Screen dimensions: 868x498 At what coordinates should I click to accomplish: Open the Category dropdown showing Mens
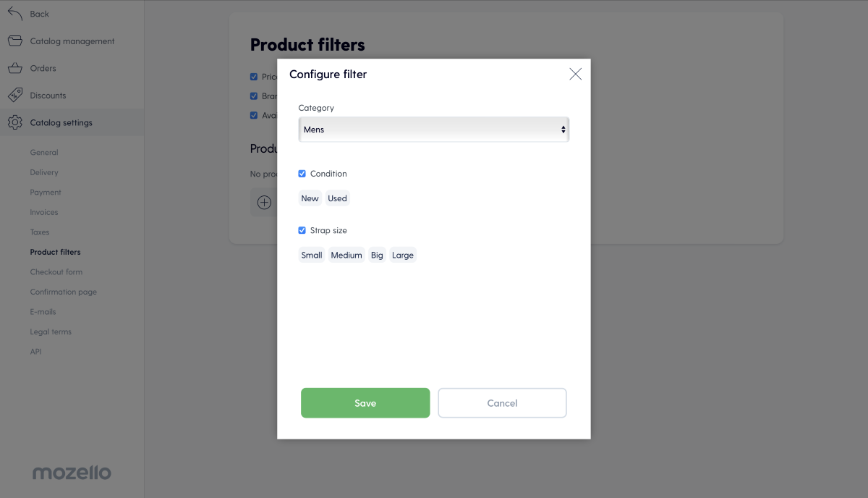[x=434, y=130]
